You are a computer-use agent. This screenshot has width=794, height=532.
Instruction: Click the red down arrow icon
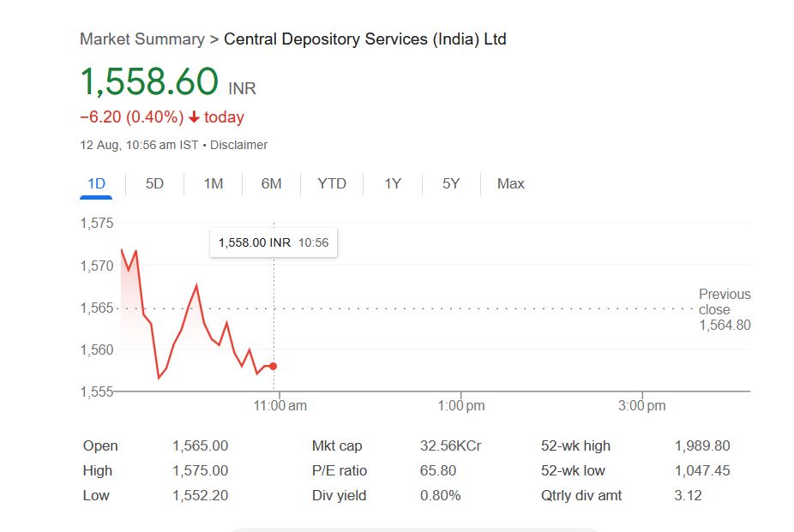tap(194, 117)
